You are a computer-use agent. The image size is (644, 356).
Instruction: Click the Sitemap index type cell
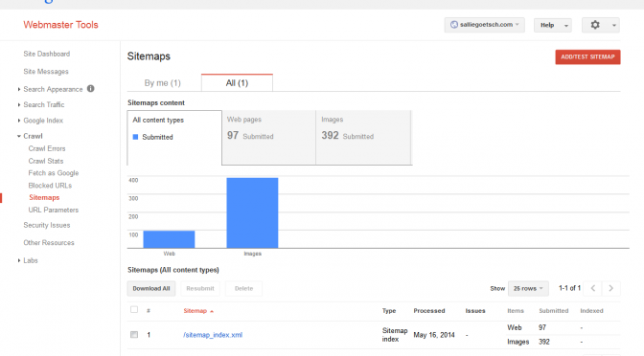pyautogui.click(x=395, y=335)
